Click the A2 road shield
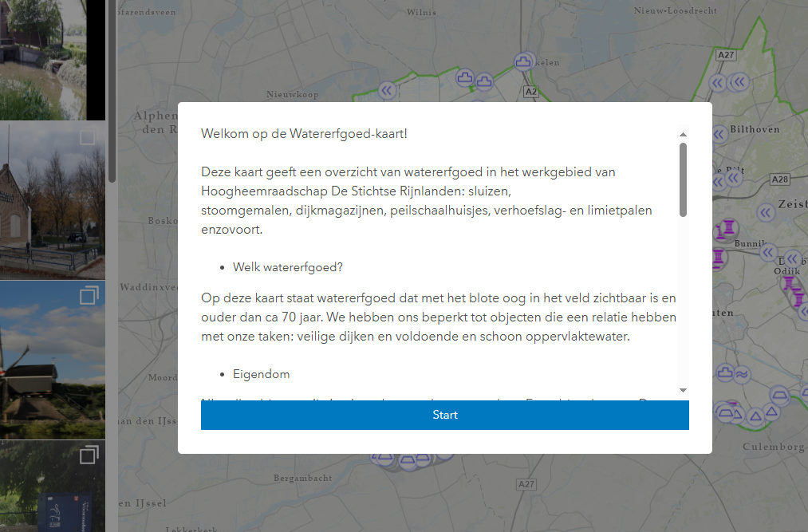Image resolution: width=808 pixels, height=532 pixels. pyautogui.click(x=530, y=92)
